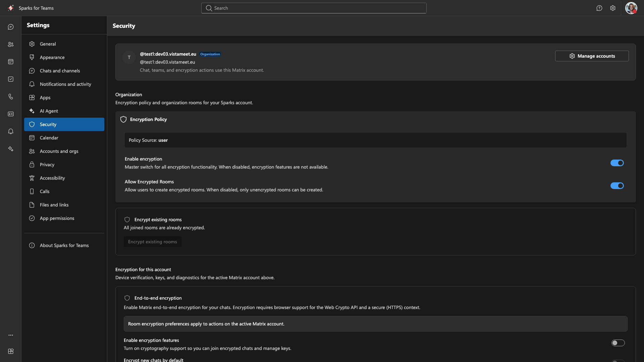Open Chats and channels settings
This screenshot has width=644, height=362.
click(64, 71)
